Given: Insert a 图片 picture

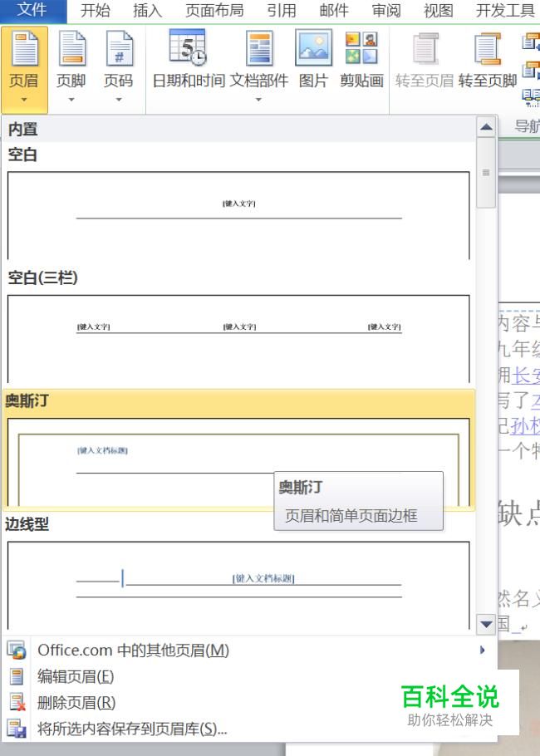Looking at the screenshot, I should click(x=313, y=59).
